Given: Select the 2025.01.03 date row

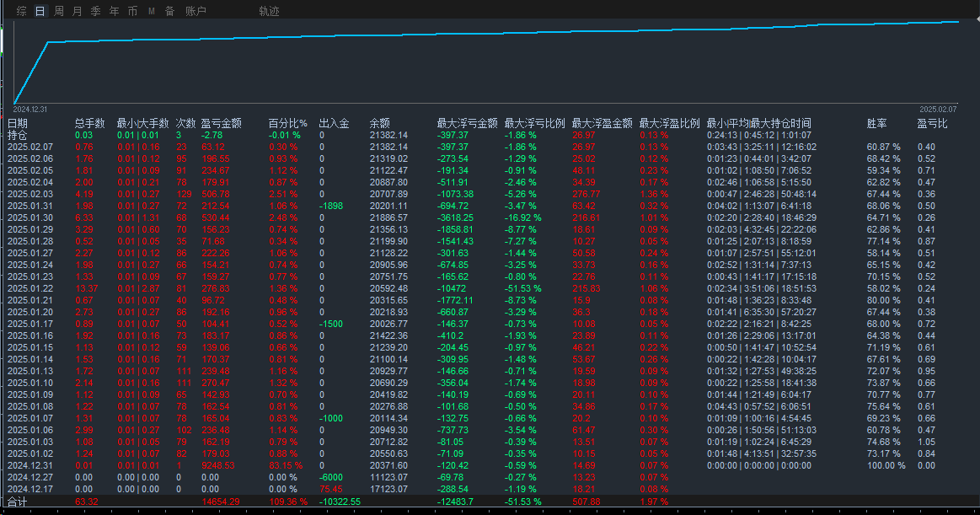Looking at the screenshot, I should pyautogui.click(x=30, y=442).
